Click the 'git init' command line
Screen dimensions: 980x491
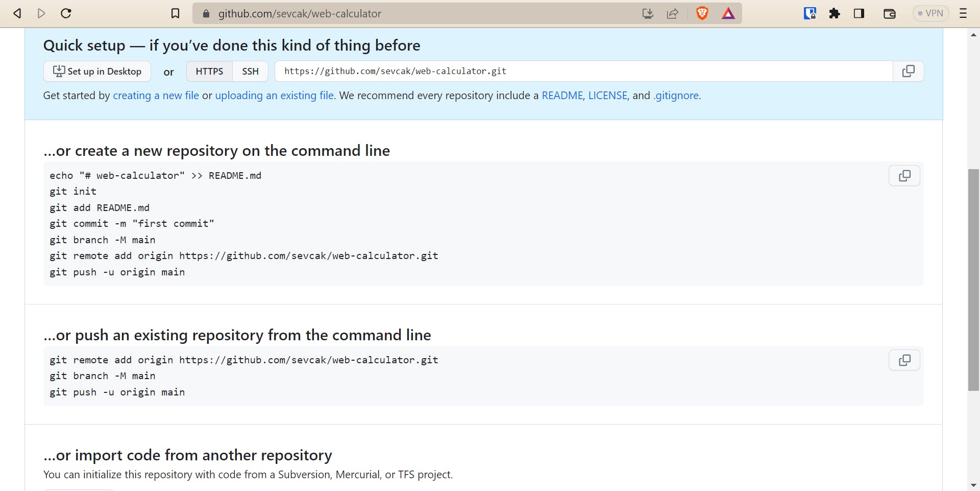click(73, 192)
